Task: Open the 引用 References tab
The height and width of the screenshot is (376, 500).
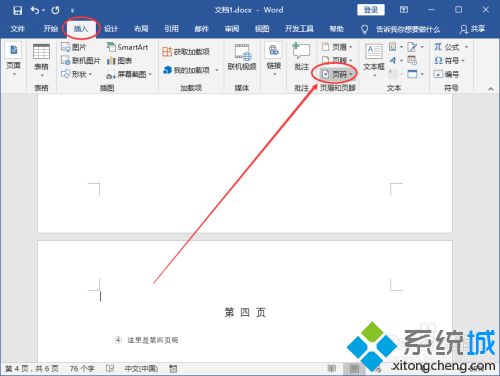Action: click(x=171, y=29)
